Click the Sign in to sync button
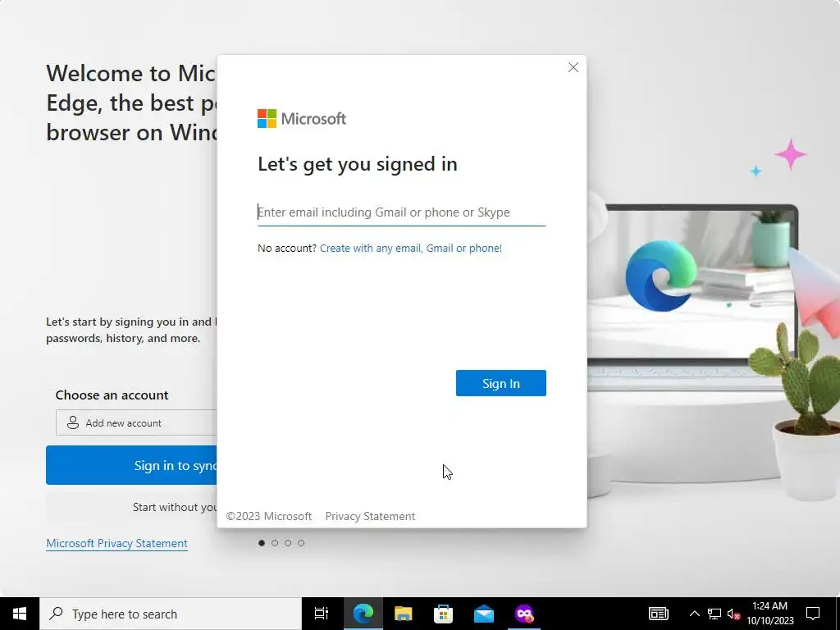Viewport: 840px width, 630px height. click(132, 465)
